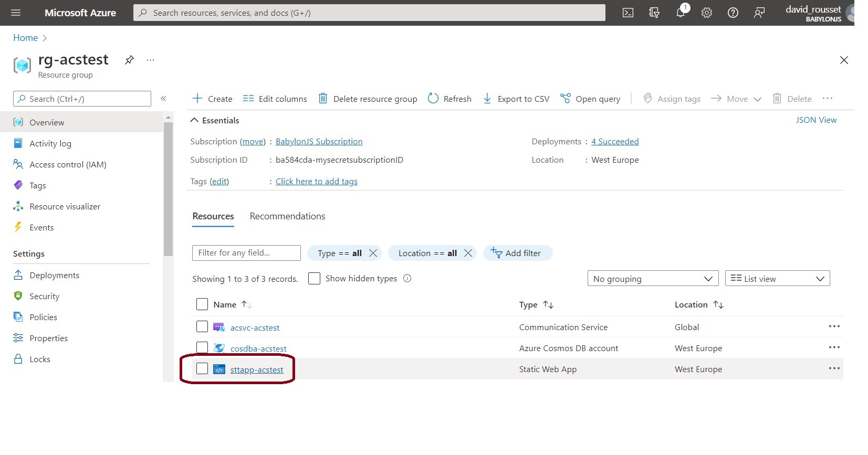Remove the Type filter with X
This screenshot has height=455, width=868.
(373, 253)
